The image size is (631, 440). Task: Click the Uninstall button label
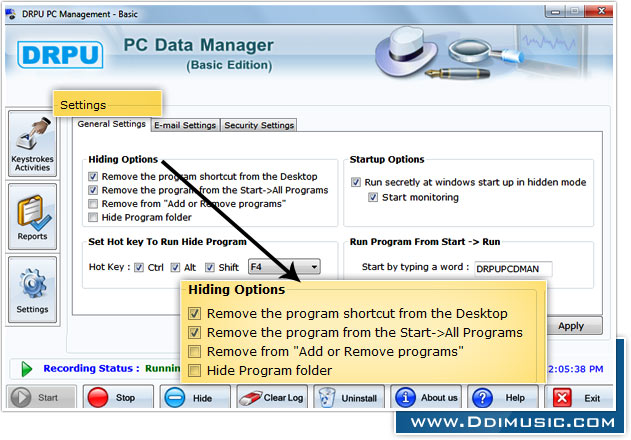pyautogui.click(x=359, y=398)
